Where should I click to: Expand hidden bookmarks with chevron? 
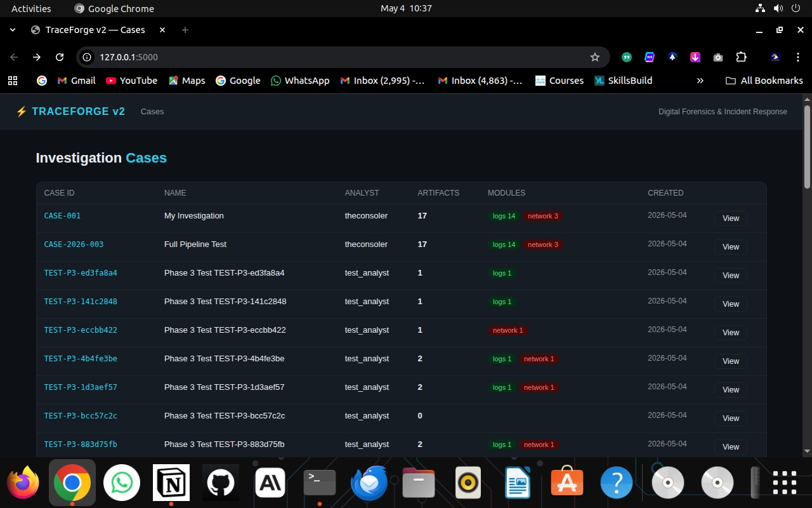tap(700, 81)
